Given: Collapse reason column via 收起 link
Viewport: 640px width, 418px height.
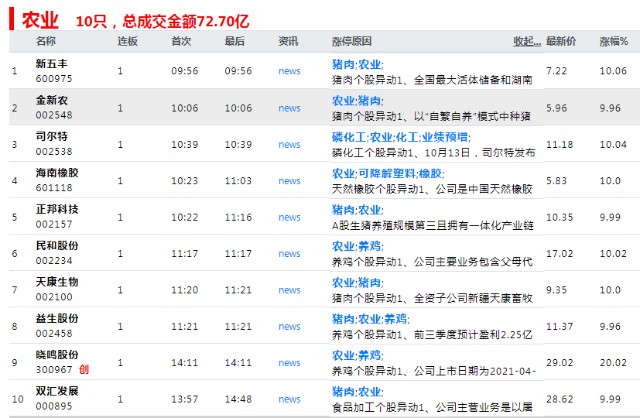Looking at the screenshot, I should [x=527, y=41].
